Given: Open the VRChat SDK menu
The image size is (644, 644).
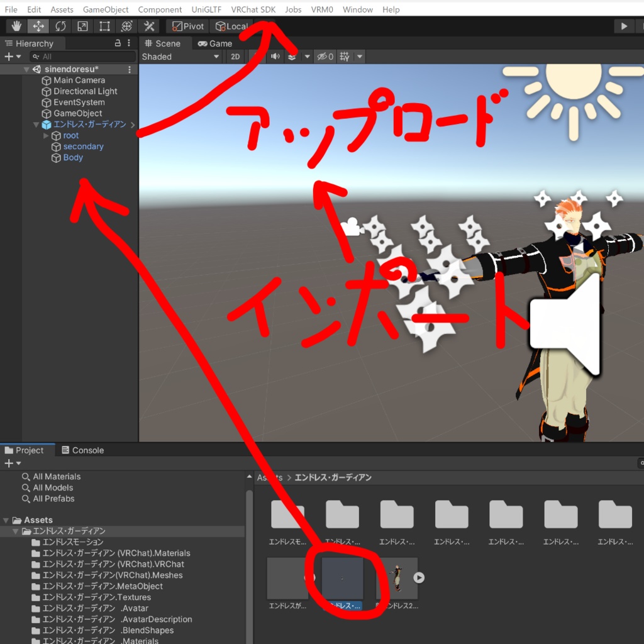Looking at the screenshot, I should point(253,9).
